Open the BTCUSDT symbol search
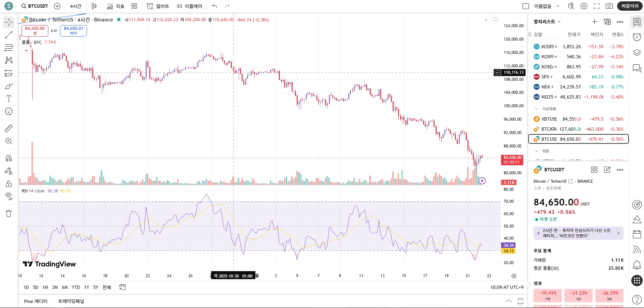Viewport: 644px width, 308px height. click(x=35, y=6)
